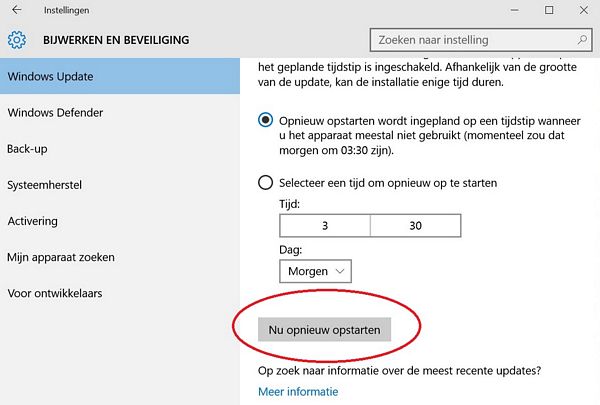The width and height of the screenshot is (600, 405).
Task: Click the hour field showing 3
Action: (325, 226)
